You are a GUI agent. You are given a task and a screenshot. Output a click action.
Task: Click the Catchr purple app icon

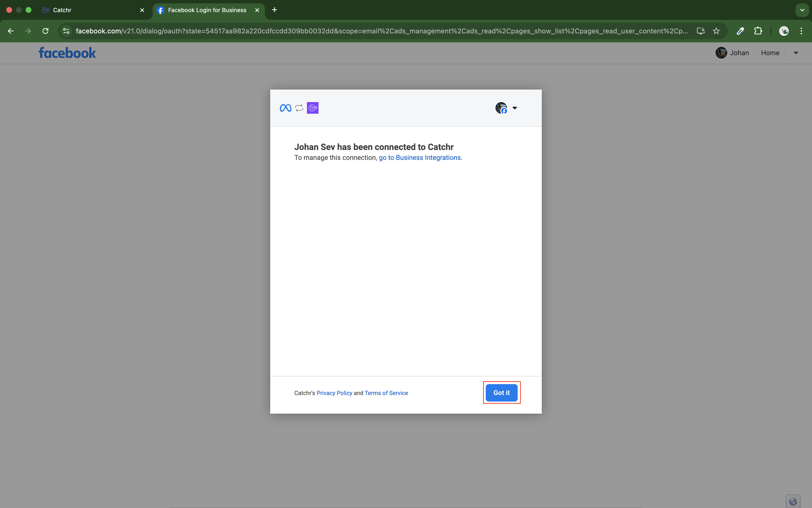click(x=313, y=108)
